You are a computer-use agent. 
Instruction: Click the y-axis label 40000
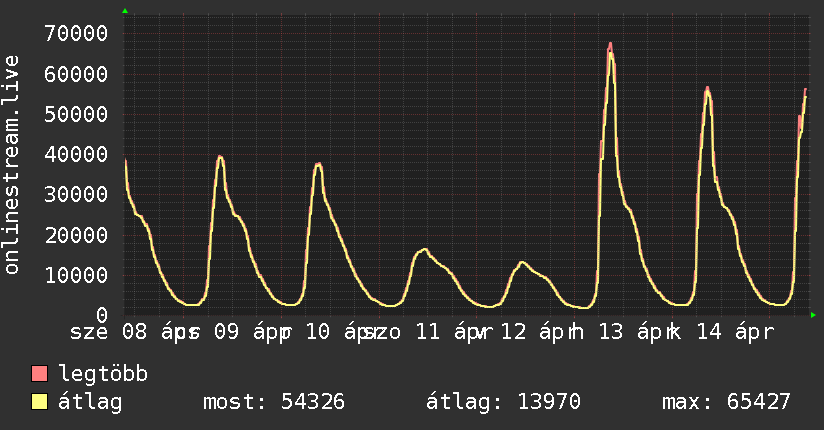76,155
